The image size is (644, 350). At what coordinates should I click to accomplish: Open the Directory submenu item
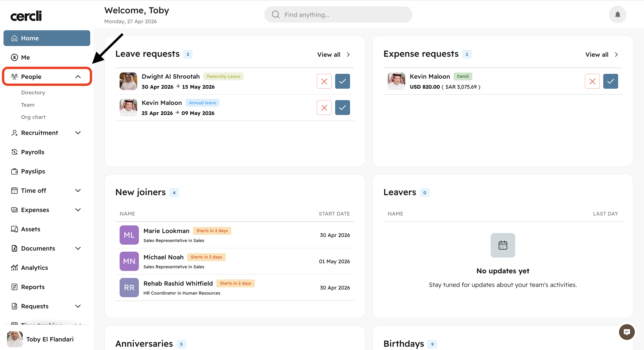pyautogui.click(x=33, y=92)
